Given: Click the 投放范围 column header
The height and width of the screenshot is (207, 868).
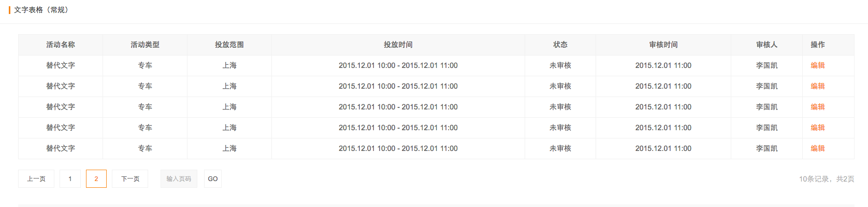Looking at the screenshot, I should (229, 45).
